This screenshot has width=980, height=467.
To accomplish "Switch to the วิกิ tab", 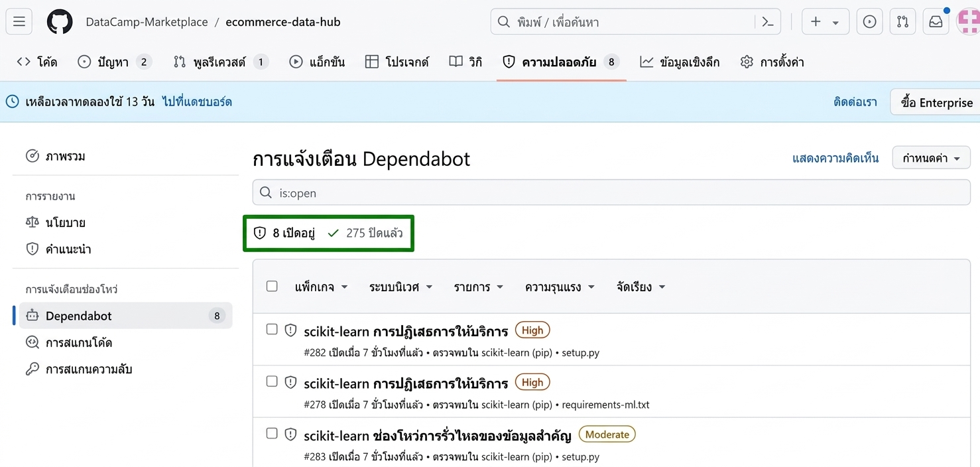I will (x=465, y=62).
